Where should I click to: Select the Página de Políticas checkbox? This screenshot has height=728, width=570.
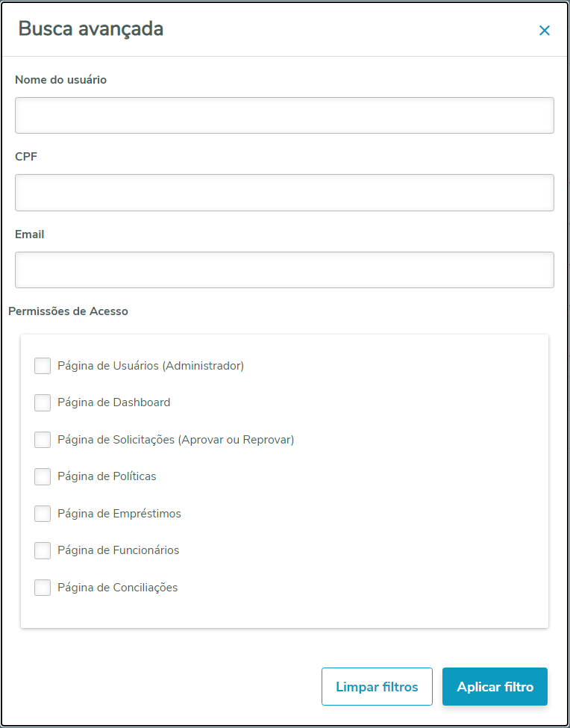(43, 476)
